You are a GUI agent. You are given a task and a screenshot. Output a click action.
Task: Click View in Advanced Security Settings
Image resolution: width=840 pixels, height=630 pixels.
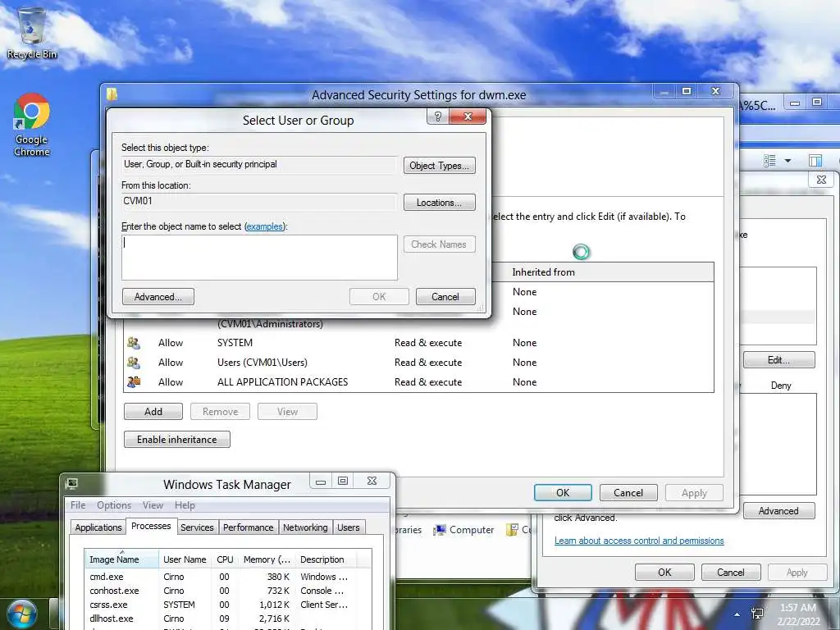[x=287, y=412]
